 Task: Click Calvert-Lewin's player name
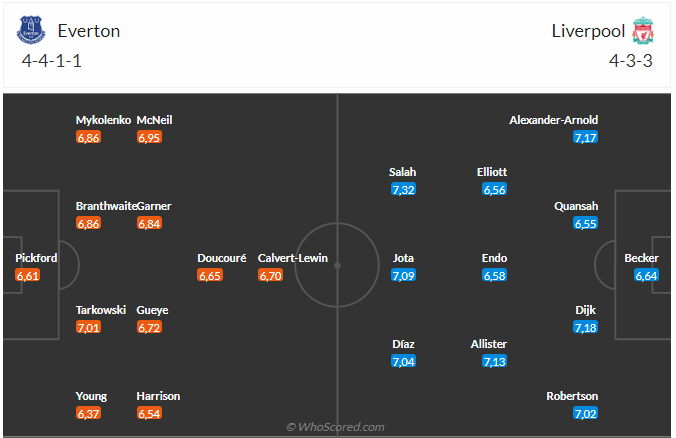click(x=293, y=258)
